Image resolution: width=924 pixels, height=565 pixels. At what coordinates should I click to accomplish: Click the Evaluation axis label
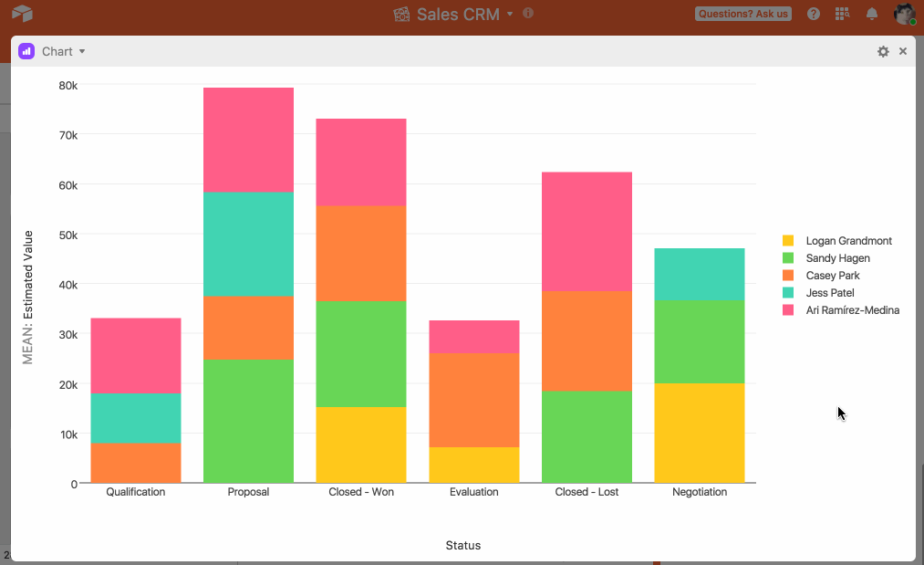473,492
